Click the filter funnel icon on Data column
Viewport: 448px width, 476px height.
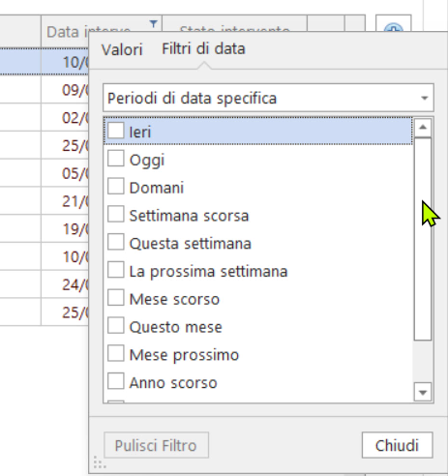click(154, 24)
